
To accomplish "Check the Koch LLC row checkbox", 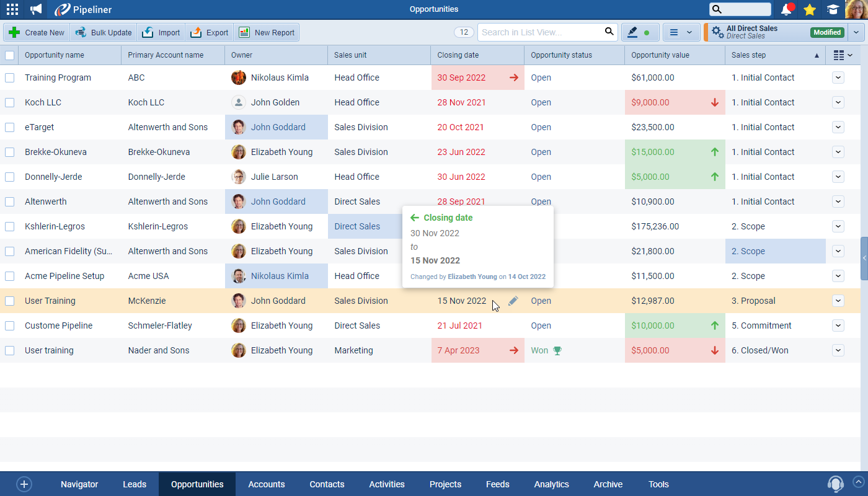I will click(x=9, y=102).
